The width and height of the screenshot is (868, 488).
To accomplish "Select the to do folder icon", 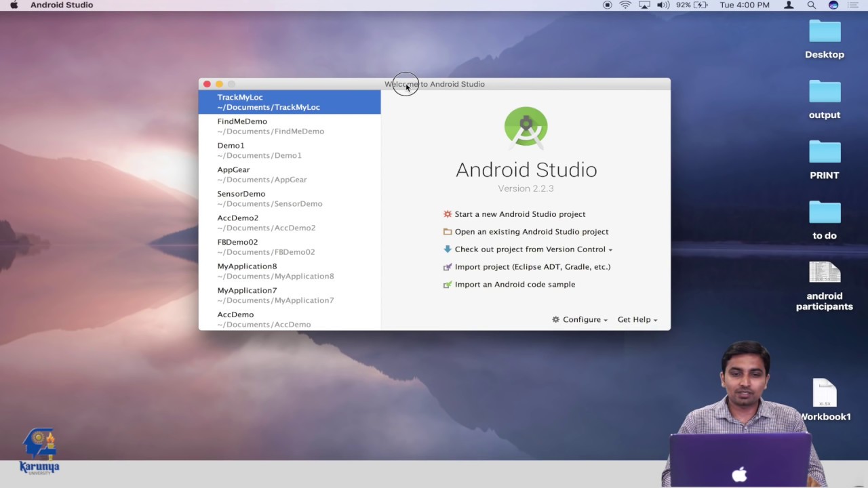I will pyautogui.click(x=825, y=212).
